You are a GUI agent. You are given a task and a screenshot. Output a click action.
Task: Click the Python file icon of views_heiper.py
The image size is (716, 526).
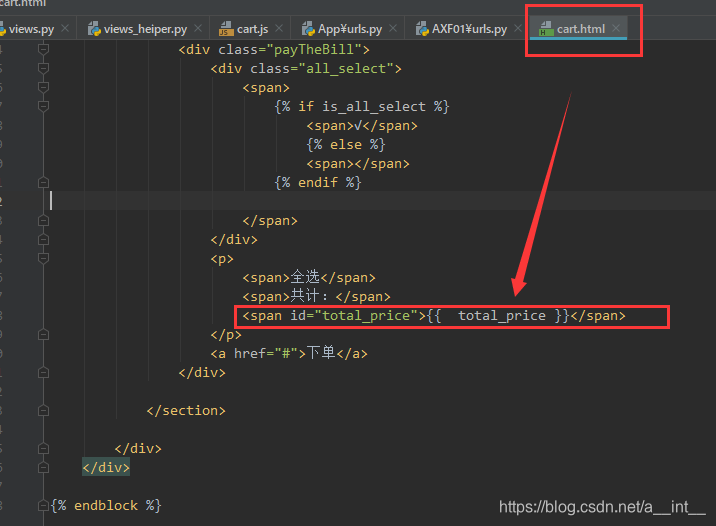[x=94, y=29]
